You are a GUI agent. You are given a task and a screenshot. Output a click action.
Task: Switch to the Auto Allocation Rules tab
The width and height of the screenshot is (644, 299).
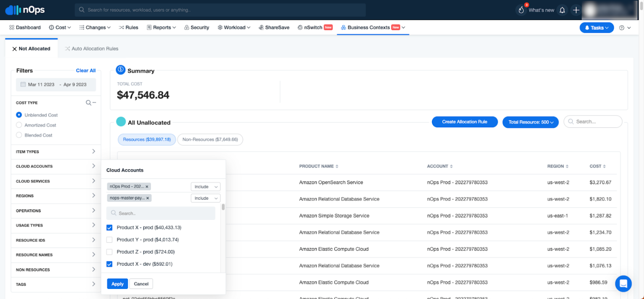pos(91,48)
